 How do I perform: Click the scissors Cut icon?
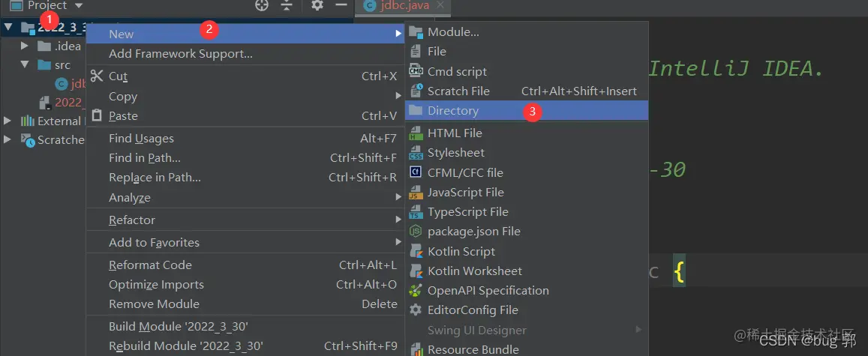tap(97, 76)
